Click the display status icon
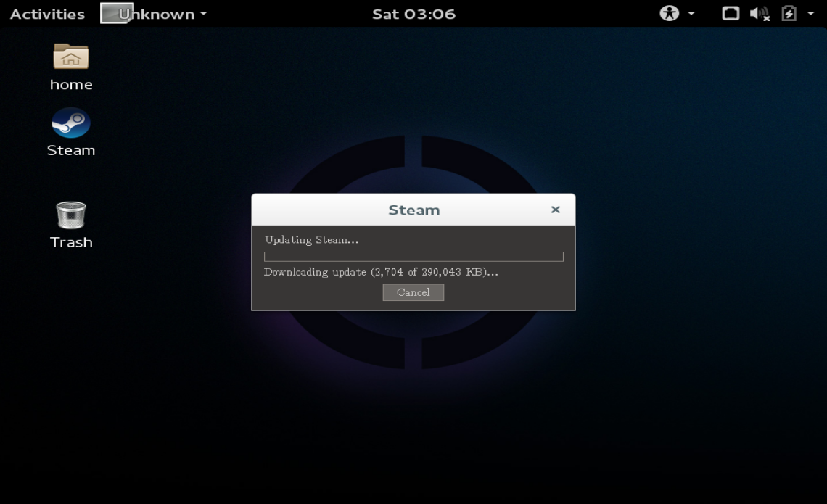The width and height of the screenshot is (827, 504). 731,13
